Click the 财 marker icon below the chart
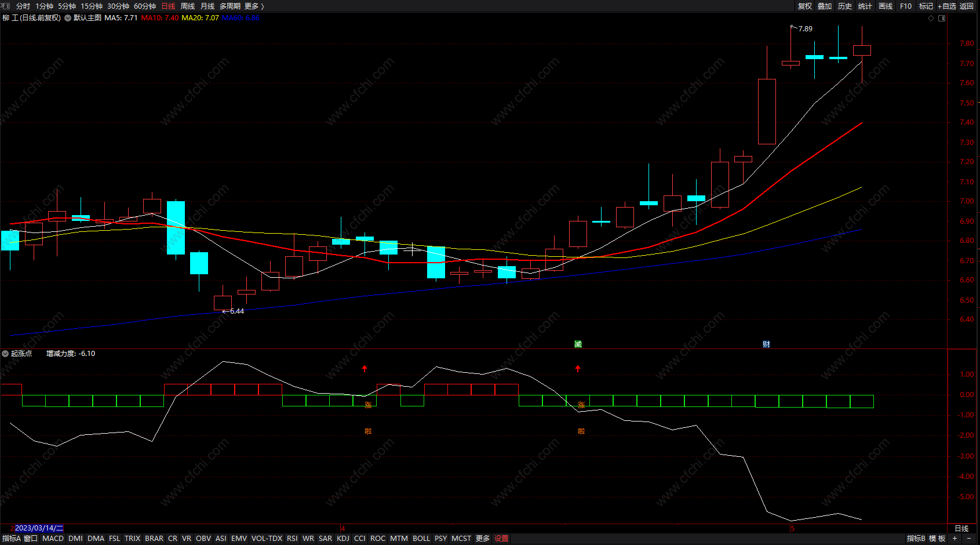Screen dimensions: 980x545 [x=766, y=344]
